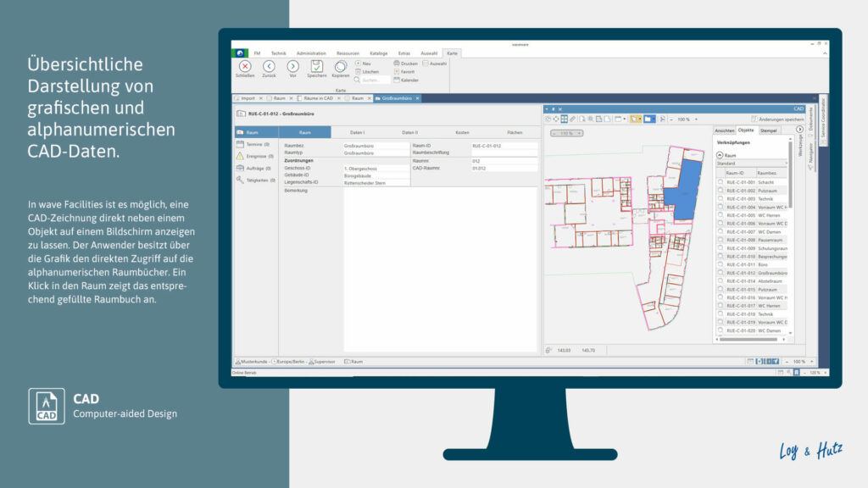This screenshot has height=488, width=868.
Task: Open the Stempel tab in the CAD panel
Action: (769, 130)
